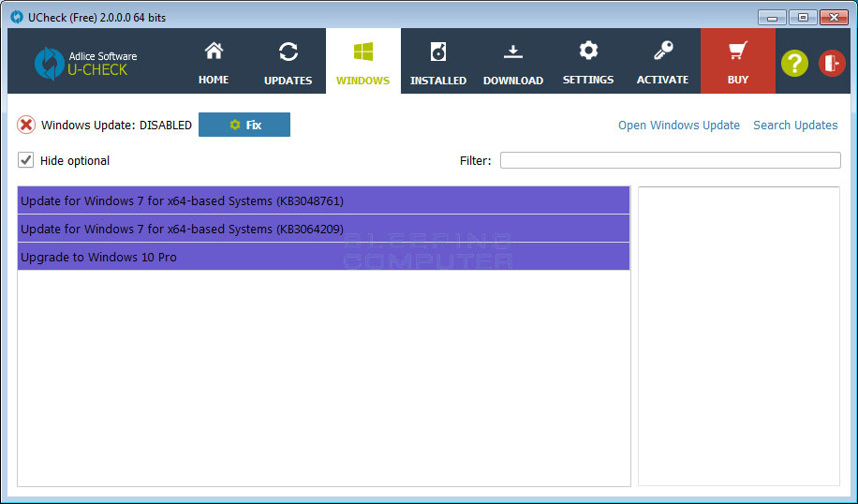Click the Adlice U-Check logo

(85, 64)
